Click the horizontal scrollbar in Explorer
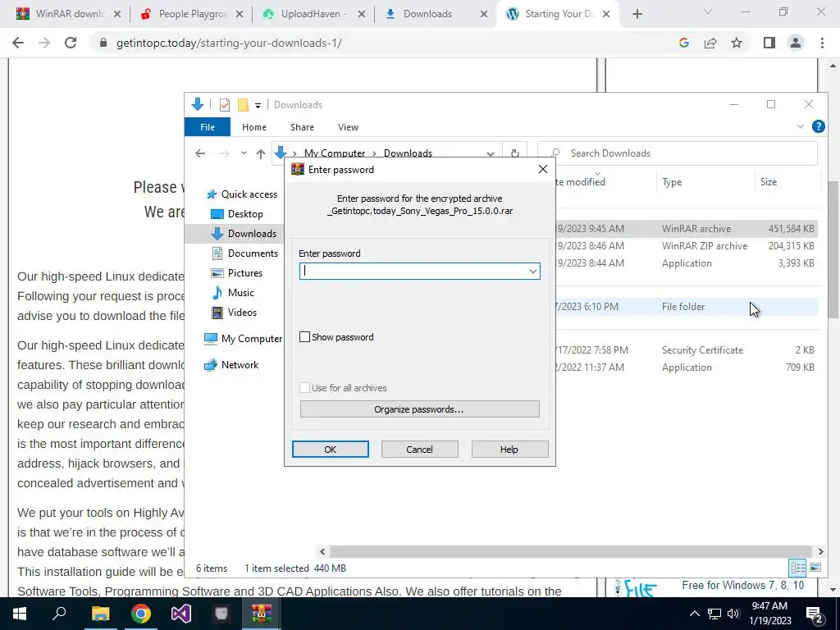Image resolution: width=840 pixels, height=630 pixels. tap(571, 551)
